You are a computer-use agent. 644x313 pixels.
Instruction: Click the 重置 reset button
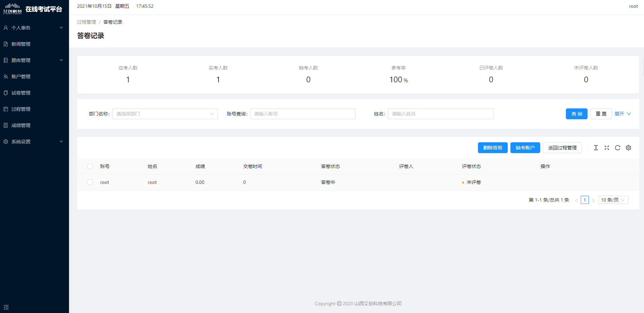601,114
